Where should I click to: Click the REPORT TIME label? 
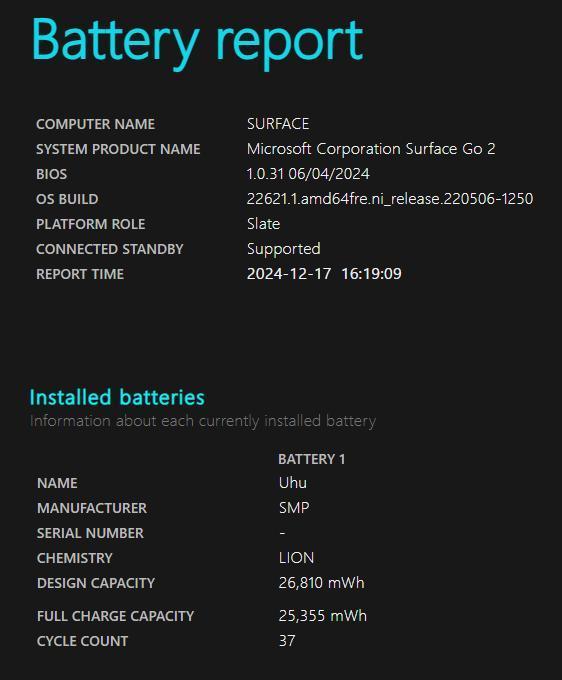(80, 275)
